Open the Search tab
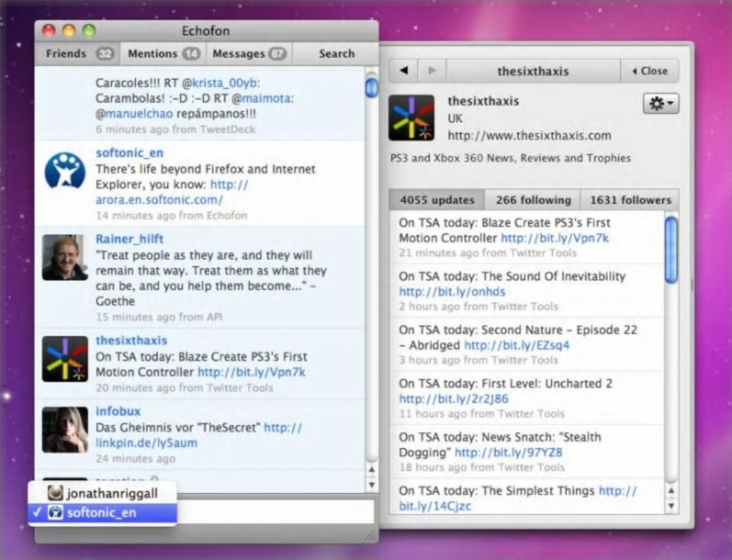Image resolution: width=732 pixels, height=560 pixels. click(x=336, y=54)
